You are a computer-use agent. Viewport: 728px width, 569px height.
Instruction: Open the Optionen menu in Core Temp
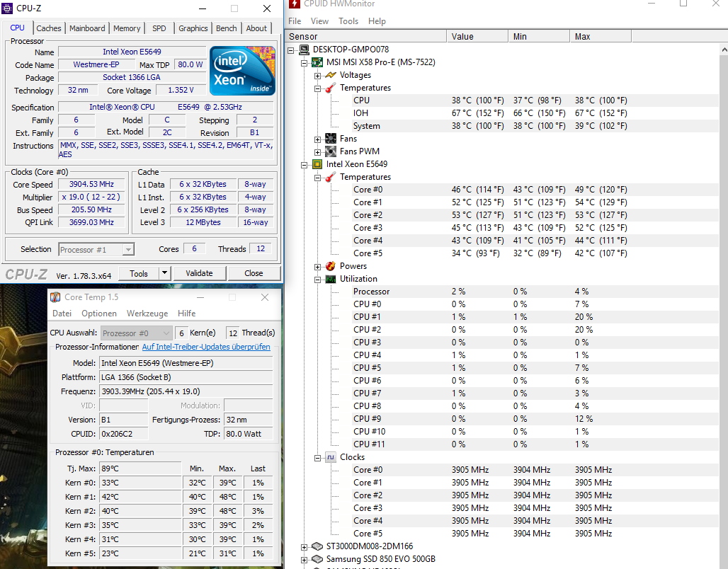point(99,314)
